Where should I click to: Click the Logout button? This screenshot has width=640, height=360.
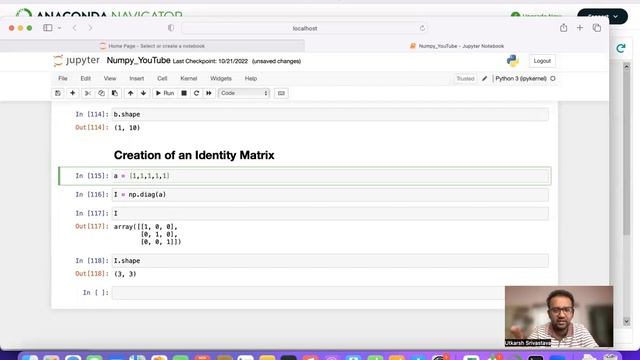point(542,61)
